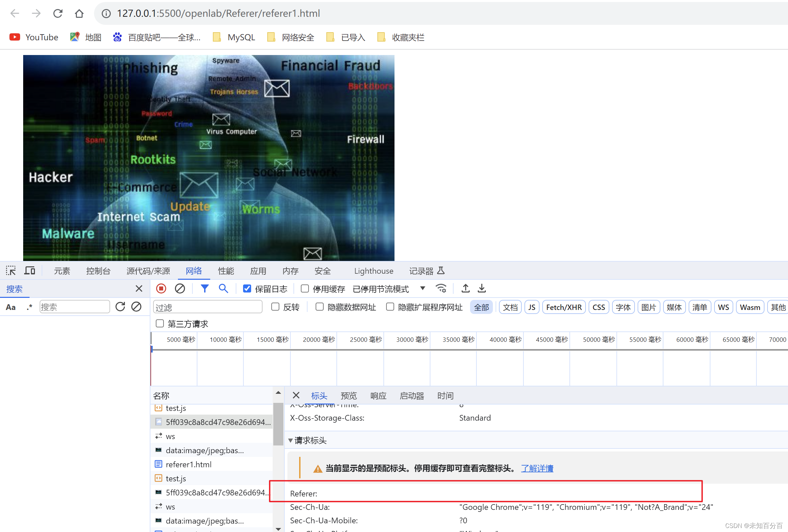
Task: Open YouTube bookmark
Action: (34, 37)
